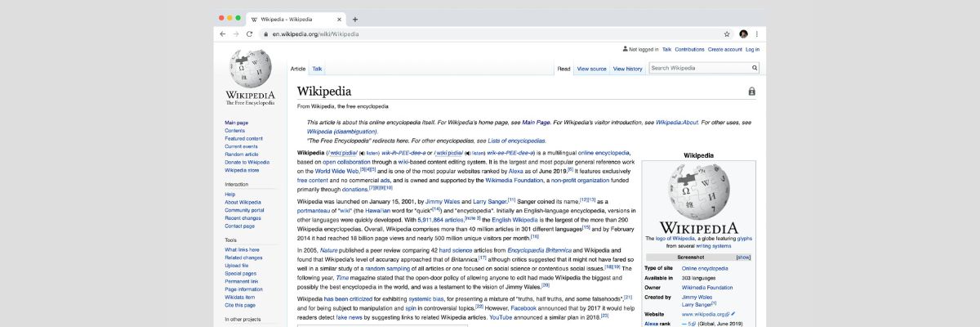Open About Wikipedia in the sidebar
Screen dimensions: 980x327
pos(243,202)
